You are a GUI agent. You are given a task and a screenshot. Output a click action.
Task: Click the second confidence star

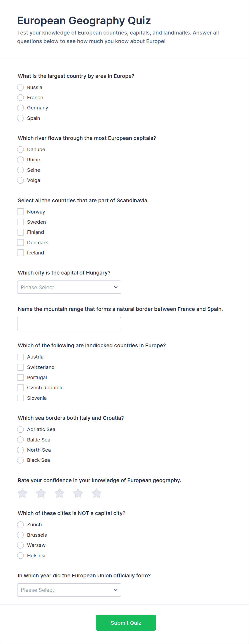pyautogui.click(x=41, y=493)
